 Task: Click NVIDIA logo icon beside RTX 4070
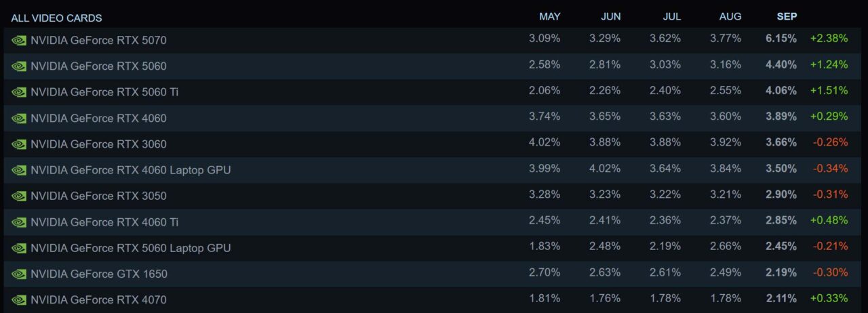pos(19,300)
